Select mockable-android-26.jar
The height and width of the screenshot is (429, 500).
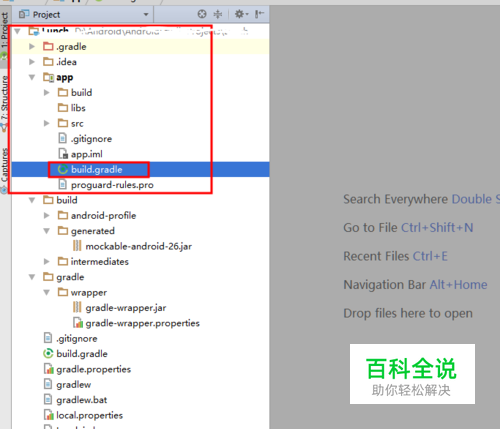click(139, 246)
